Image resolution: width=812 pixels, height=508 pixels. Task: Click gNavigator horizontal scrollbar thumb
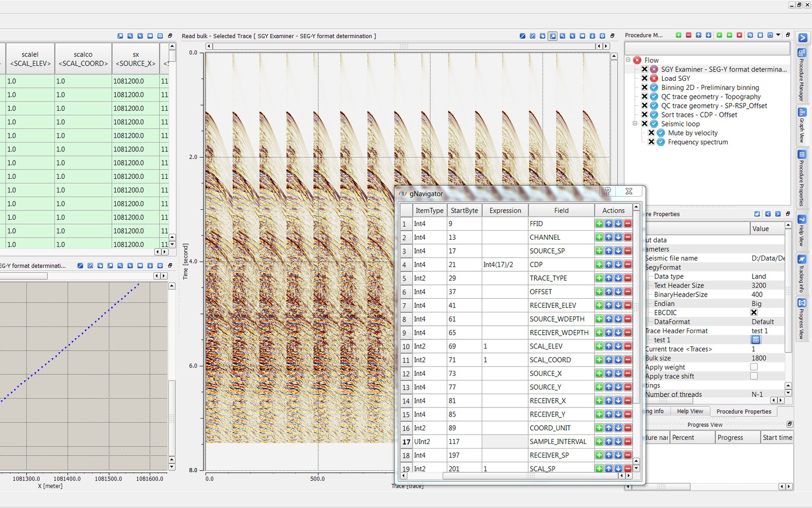(x=530, y=476)
